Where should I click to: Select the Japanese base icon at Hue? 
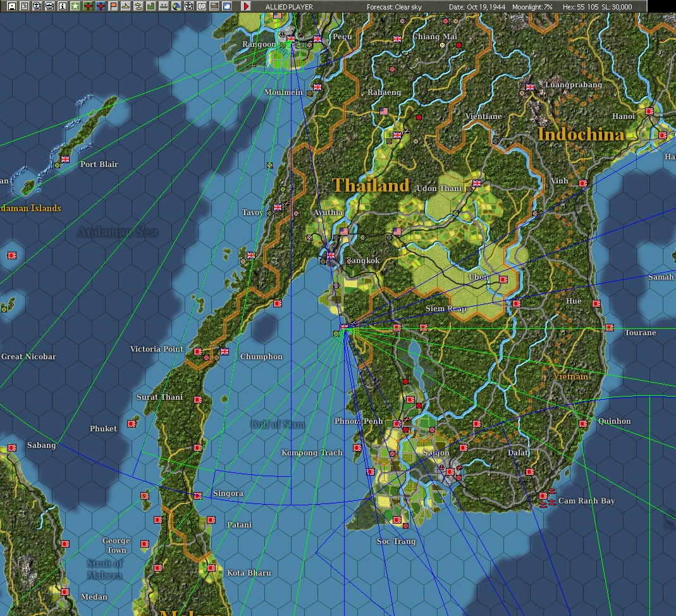pos(596,304)
